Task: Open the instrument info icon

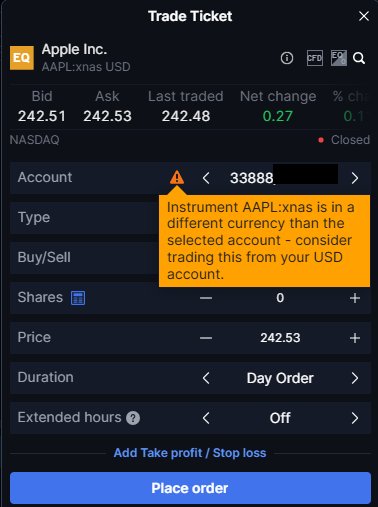Action: point(287,58)
